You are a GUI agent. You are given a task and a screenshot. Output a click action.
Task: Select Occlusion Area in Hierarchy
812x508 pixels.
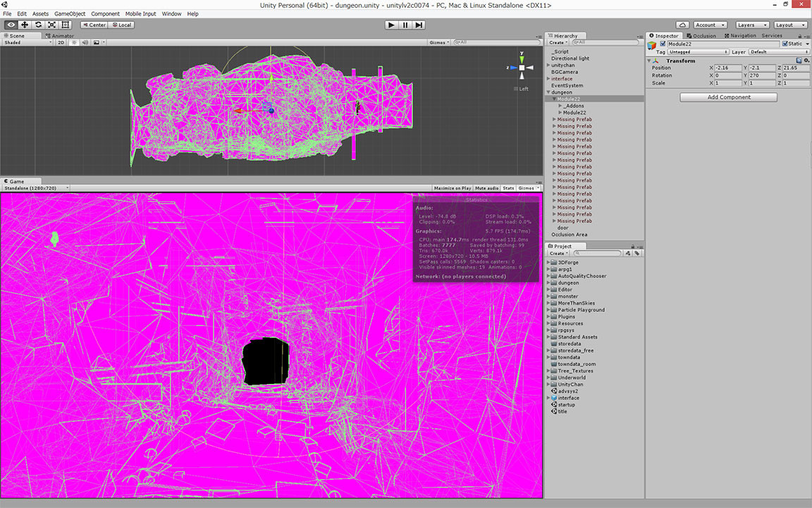tap(569, 234)
